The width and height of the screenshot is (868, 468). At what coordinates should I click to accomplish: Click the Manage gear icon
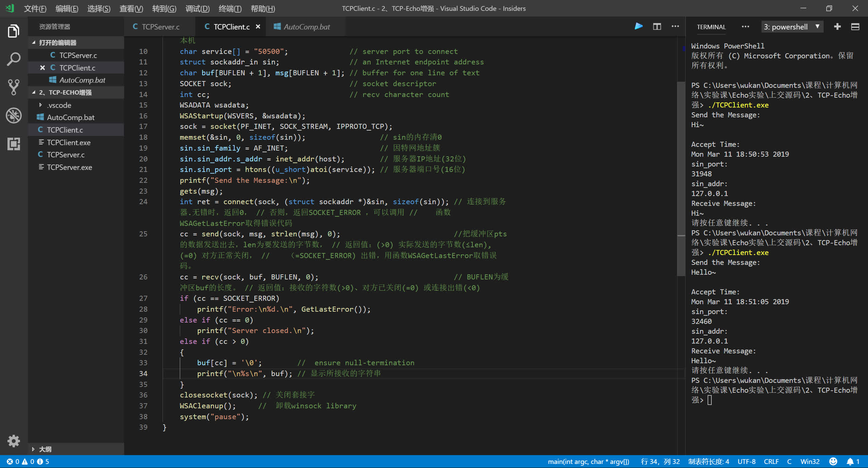click(x=14, y=441)
